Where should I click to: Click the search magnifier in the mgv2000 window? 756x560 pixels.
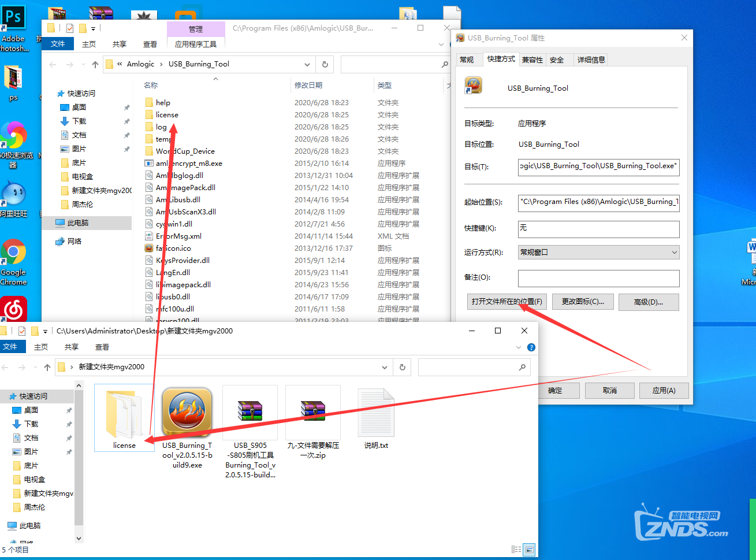(x=522, y=367)
